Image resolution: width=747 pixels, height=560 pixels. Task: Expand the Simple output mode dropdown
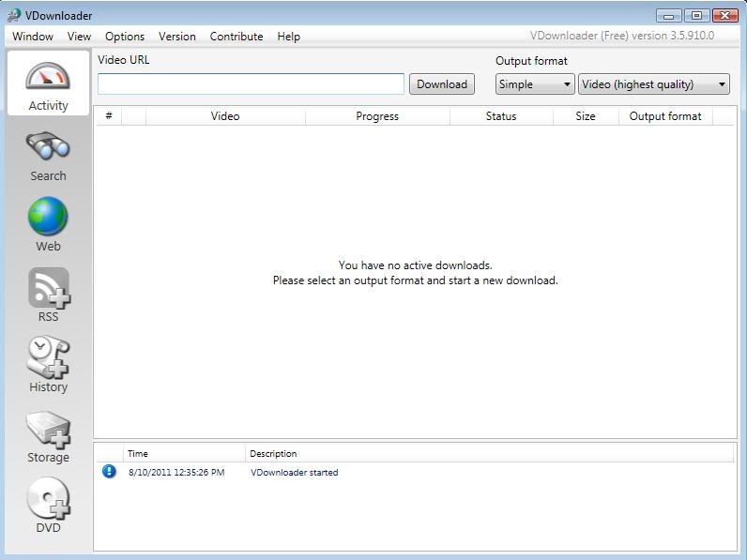(x=535, y=84)
